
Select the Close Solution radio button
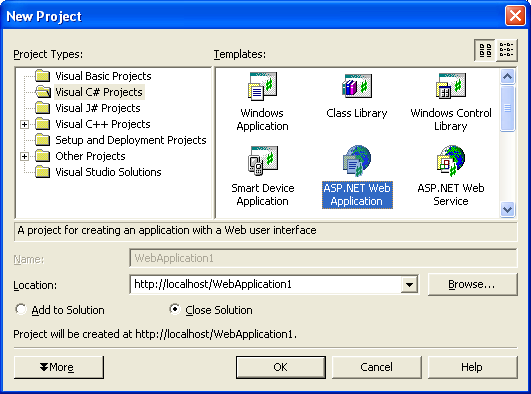click(x=175, y=309)
